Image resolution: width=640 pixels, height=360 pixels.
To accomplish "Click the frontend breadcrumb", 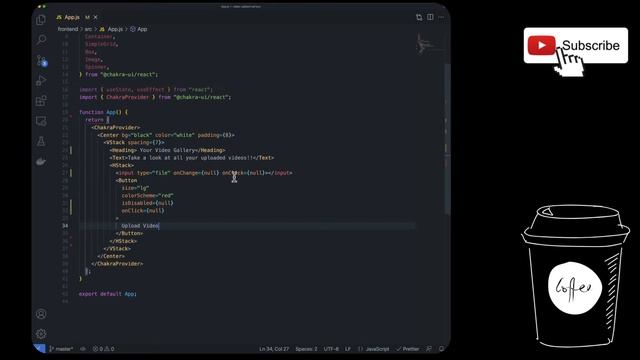I will 68,29.
